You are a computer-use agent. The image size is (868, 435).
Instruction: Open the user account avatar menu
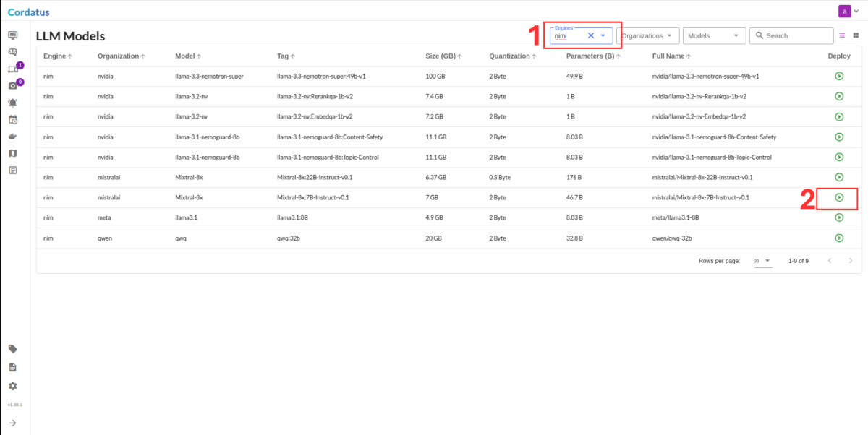[x=848, y=11]
